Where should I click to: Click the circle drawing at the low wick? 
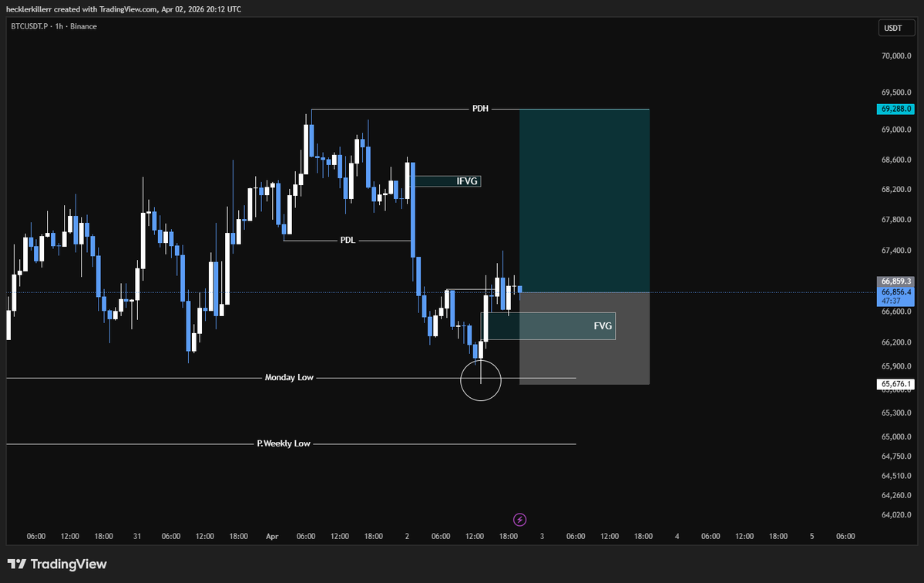[481, 381]
